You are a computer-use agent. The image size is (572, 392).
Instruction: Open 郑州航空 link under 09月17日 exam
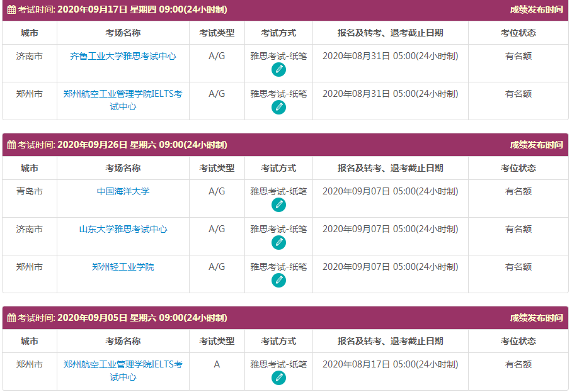pyautogui.click(x=123, y=100)
